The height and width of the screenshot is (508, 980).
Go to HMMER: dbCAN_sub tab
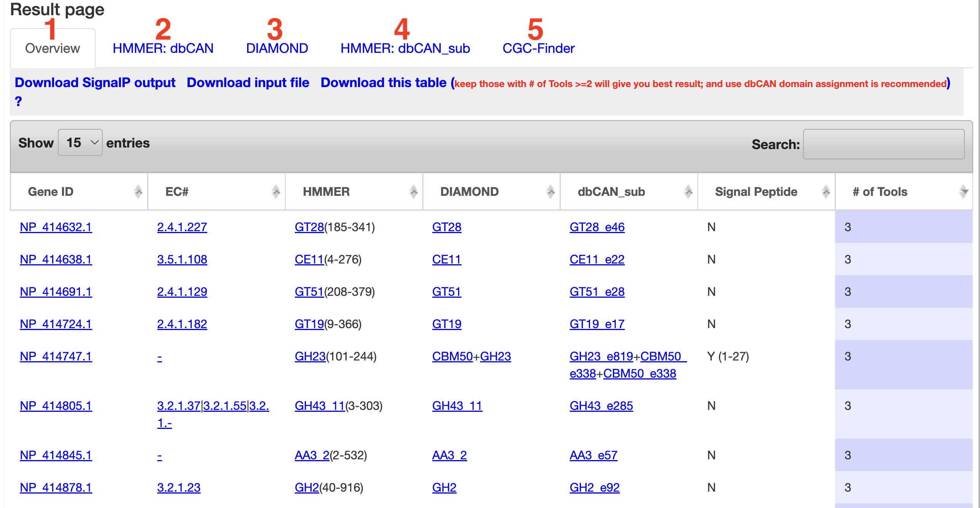pos(405,48)
